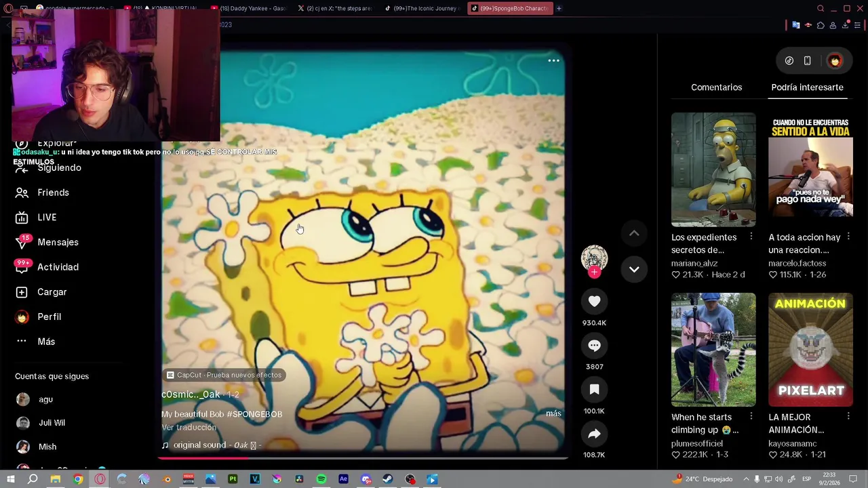This screenshot has width=868, height=488.
Task: Click Ver traducción under caption
Action: point(189,428)
